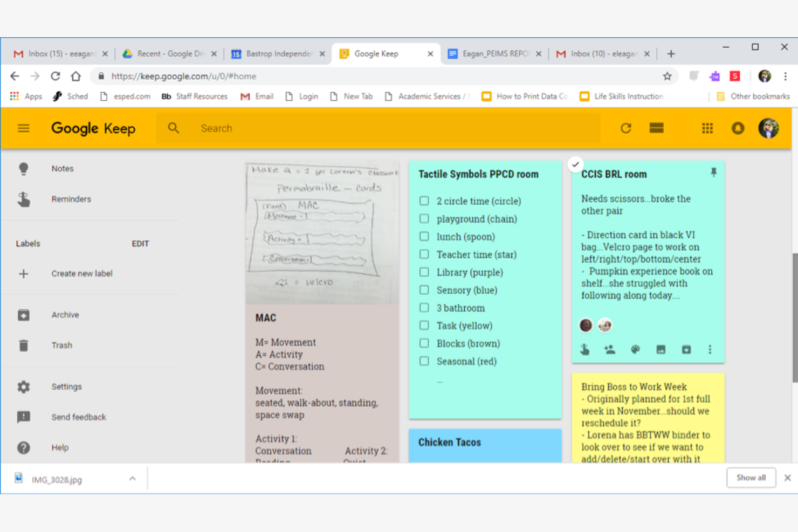
Task: Open the color palette for the CCIS note
Action: (635, 349)
